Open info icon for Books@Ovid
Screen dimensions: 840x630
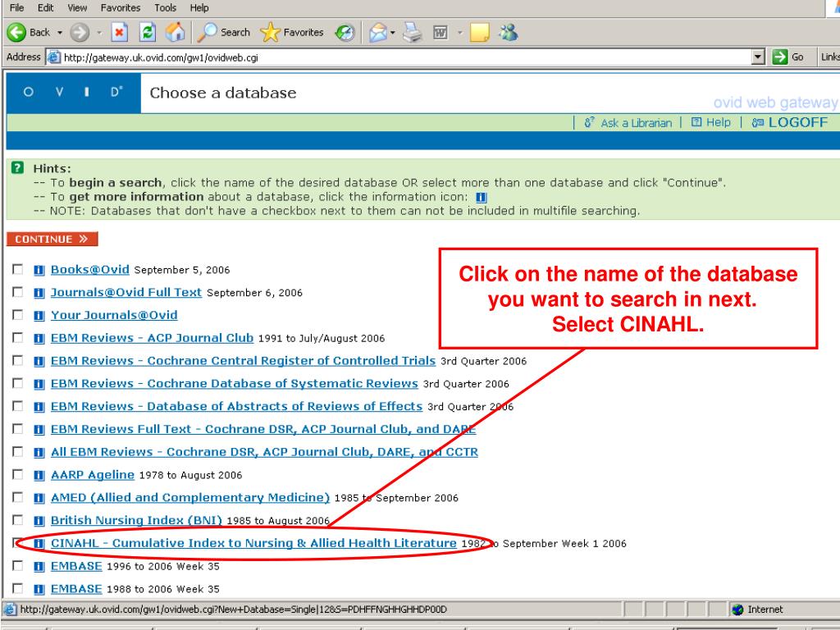click(39, 270)
